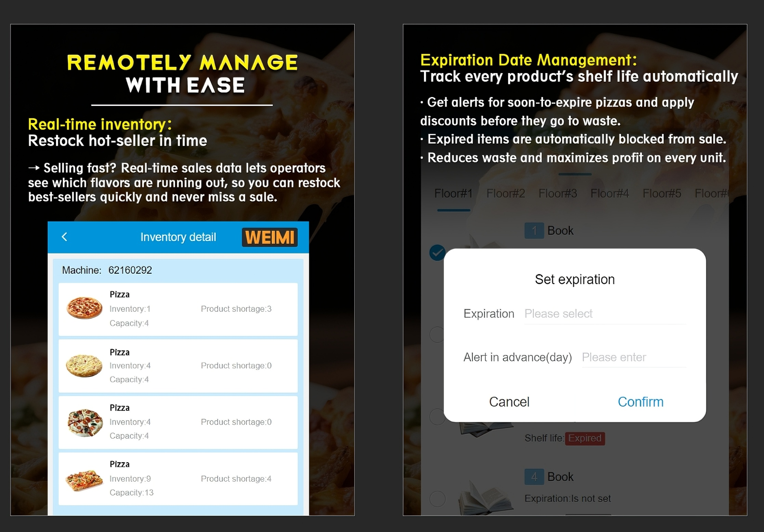Go back using the Inventory detail arrow
The width and height of the screenshot is (764, 532).
pyautogui.click(x=64, y=237)
